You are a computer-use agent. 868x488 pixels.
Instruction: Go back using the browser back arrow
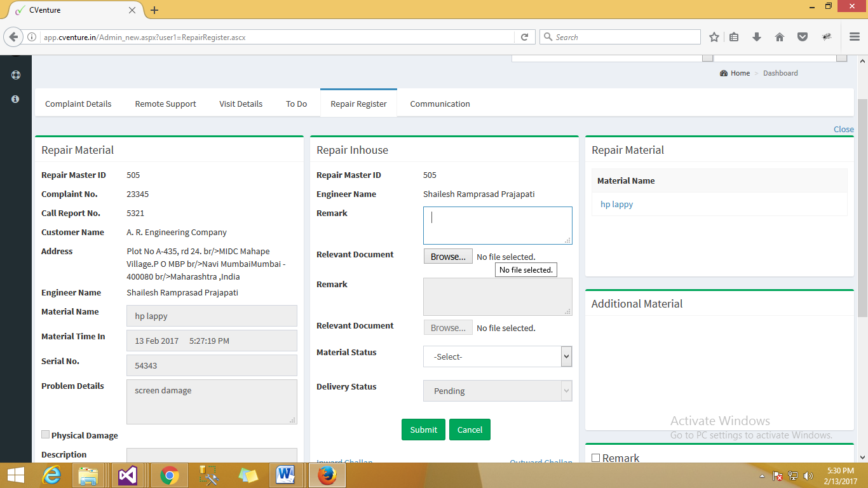(13, 37)
